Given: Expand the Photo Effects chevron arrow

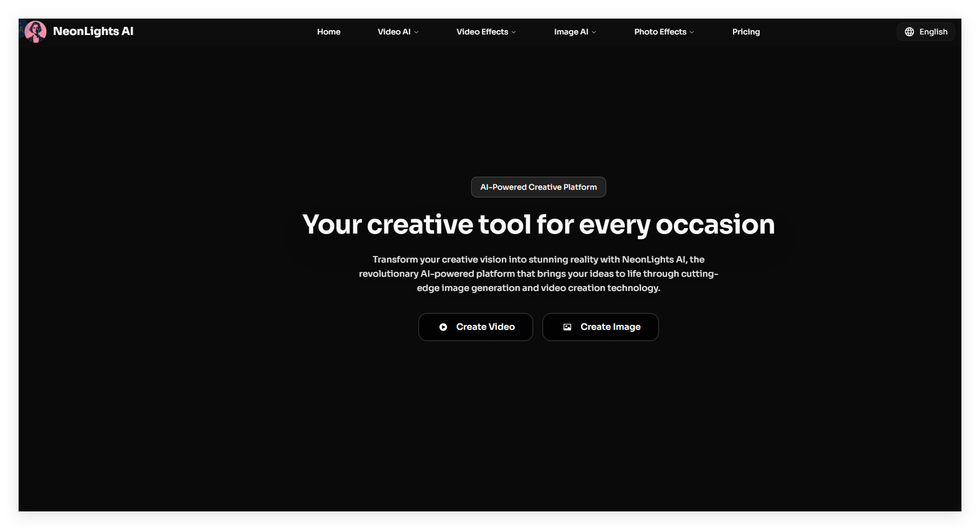Looking at the screenshot, I should tap(692, 32).
